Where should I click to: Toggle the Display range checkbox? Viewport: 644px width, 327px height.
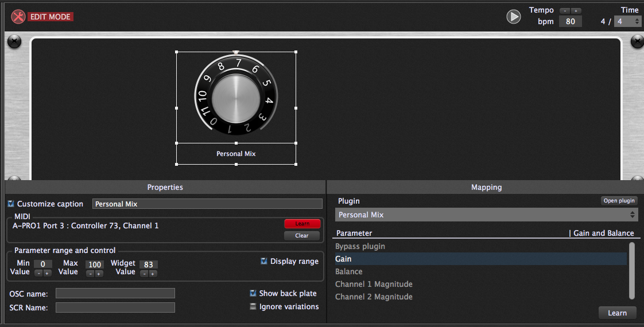[x=264, y=262]
